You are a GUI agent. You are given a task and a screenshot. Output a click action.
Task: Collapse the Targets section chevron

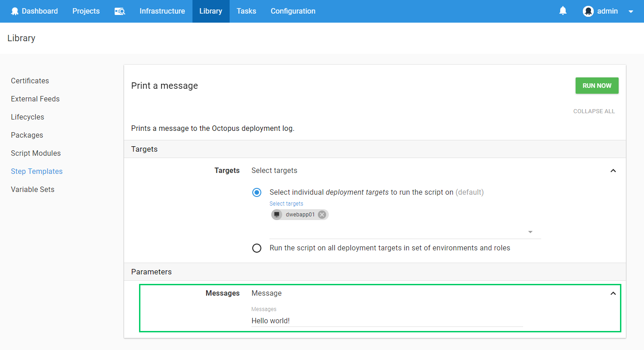(x=613, y=171)
